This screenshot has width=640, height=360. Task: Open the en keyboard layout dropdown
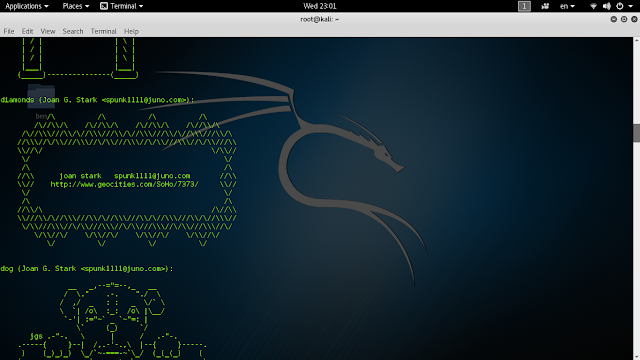567,6
